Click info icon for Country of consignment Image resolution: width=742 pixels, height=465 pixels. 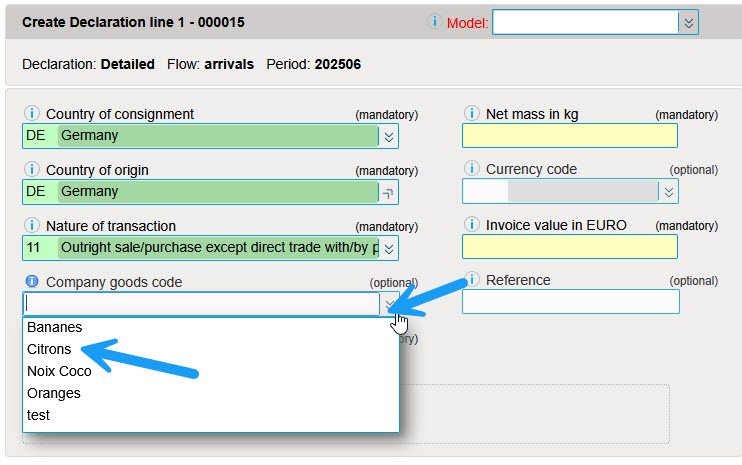click(x=31, y=114)
